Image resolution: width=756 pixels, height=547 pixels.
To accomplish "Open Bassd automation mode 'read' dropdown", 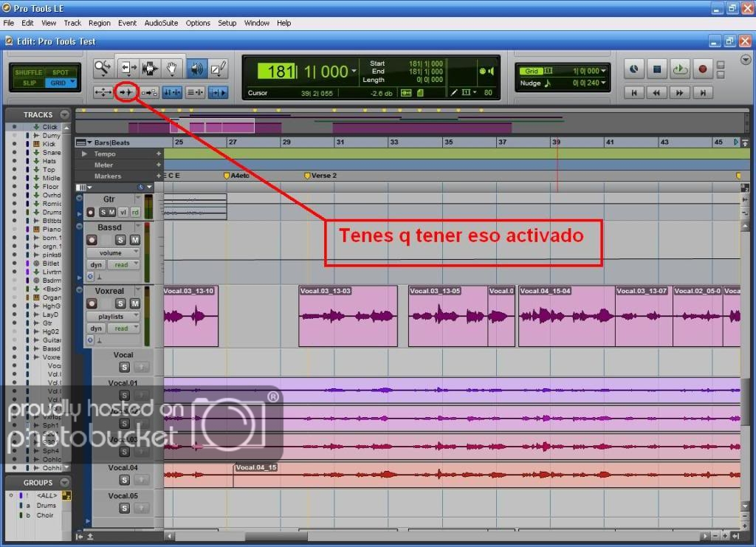I will [x=123, y=264].
